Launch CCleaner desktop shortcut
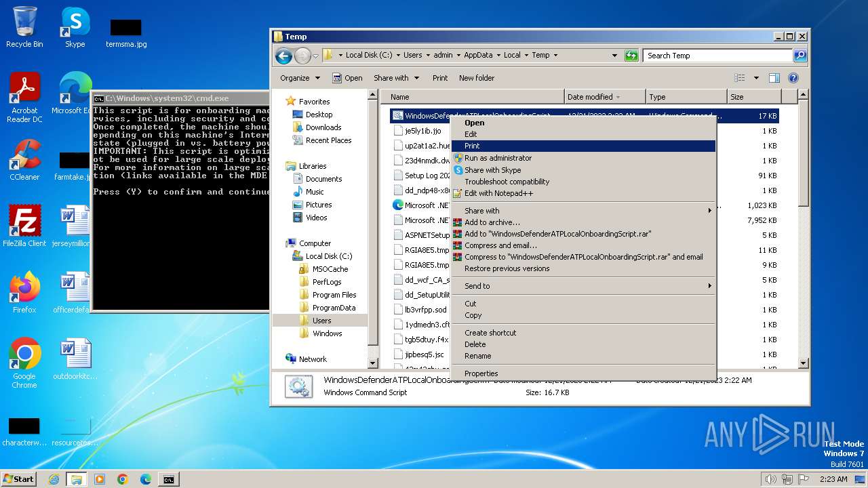Viewport: 868px width, 488px height. click(x=24, y=160)
